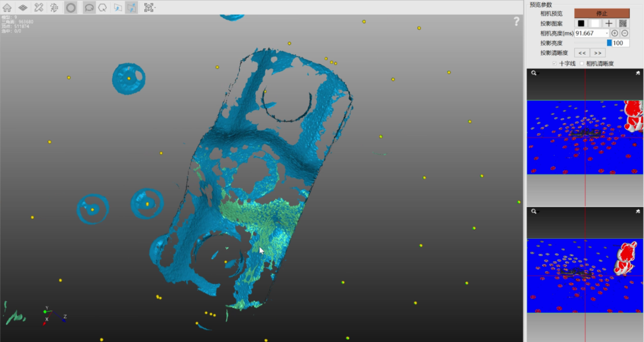Choose the cross projection pattern

609,23
